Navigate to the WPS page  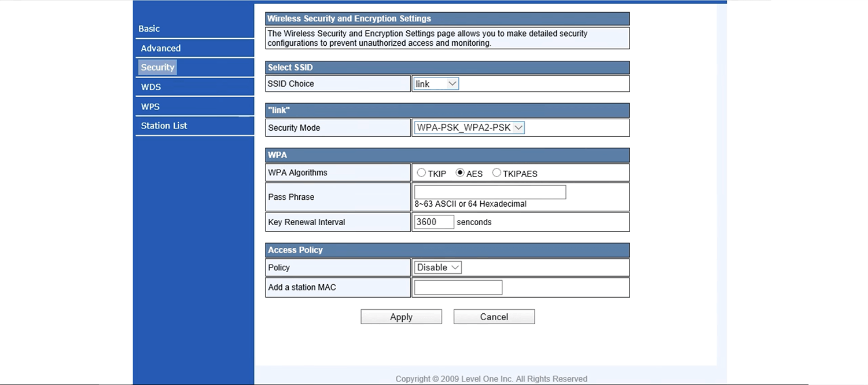click(x=150, y=107)
